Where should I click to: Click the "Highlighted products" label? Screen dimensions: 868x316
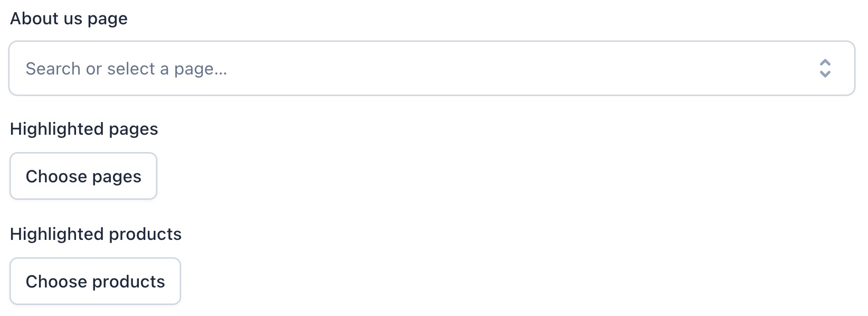pyautogui.click(x=96, y=234)
